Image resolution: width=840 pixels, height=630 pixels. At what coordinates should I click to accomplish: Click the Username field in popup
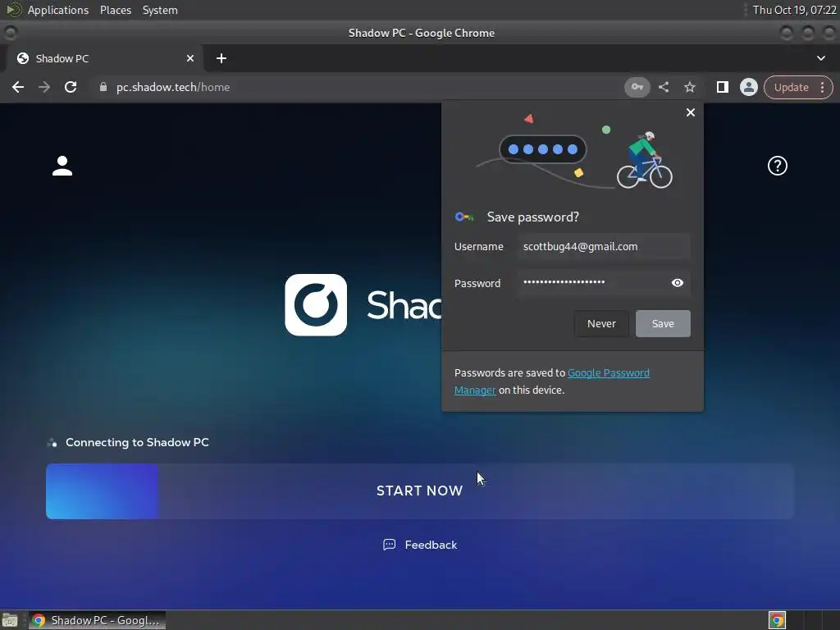pyautogui.click(x=604, y=247)
